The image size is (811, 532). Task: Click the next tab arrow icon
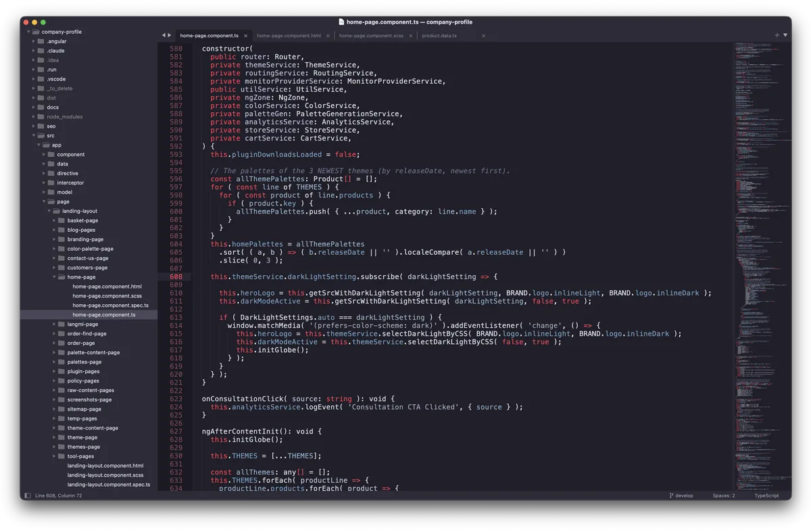(x=170, y=35)
